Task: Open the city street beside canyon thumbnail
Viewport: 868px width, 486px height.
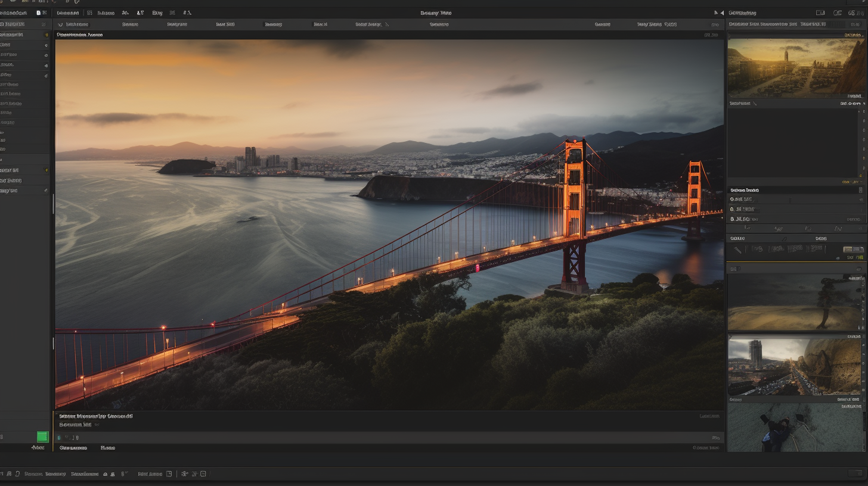Action: pyautogui.click(x=794, y=367)
